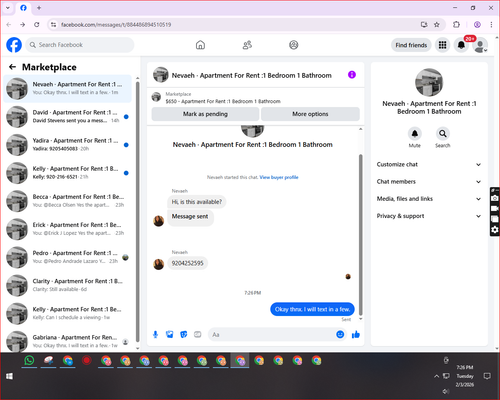Open Chrome's three-dot menu
500x400 pixels.
tap(491, 24)
